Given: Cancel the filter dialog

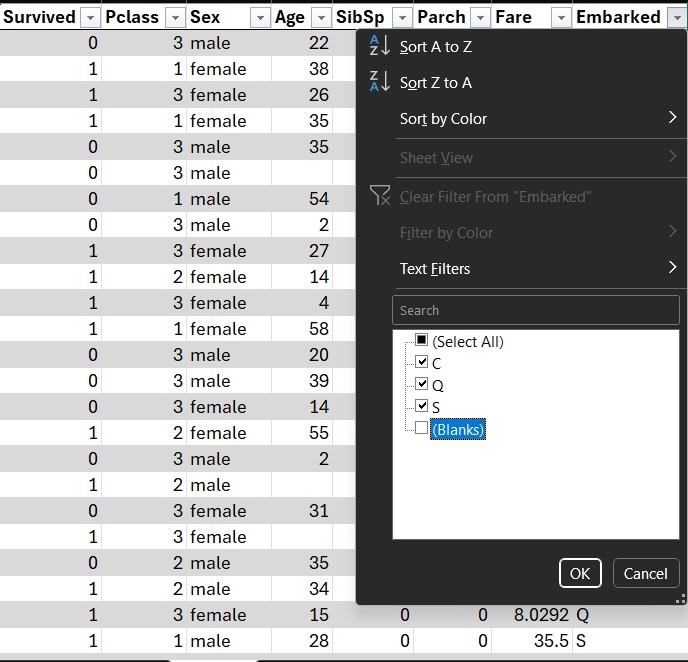Looking at the screenshot, I should [645, 573].
